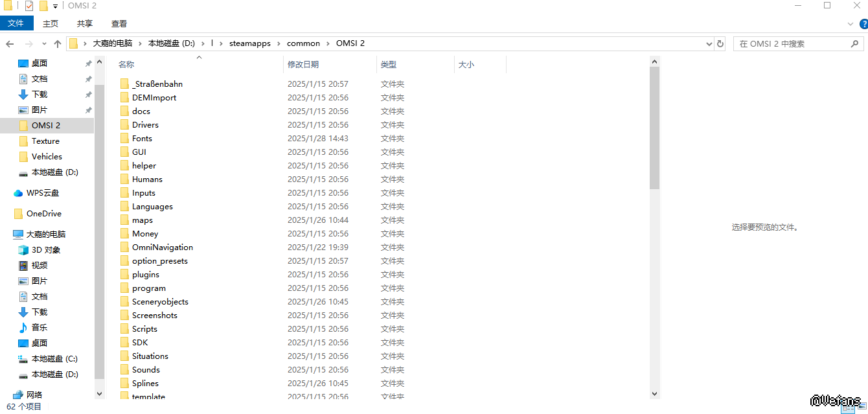Select the Languages folder name
Viewport: 868px width, 414px height.
click(x=152, y=207)
